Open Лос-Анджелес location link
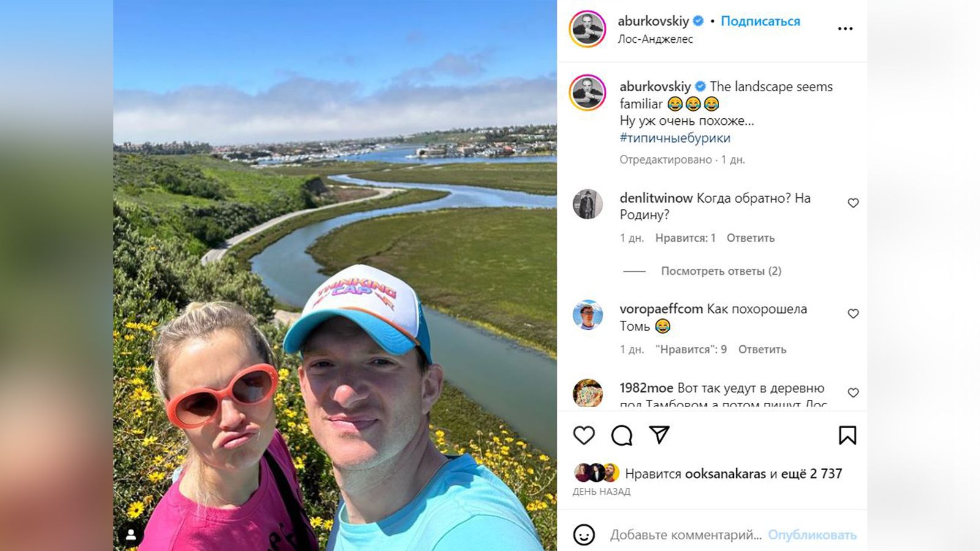The image size is (980, 551). (655, 39)
